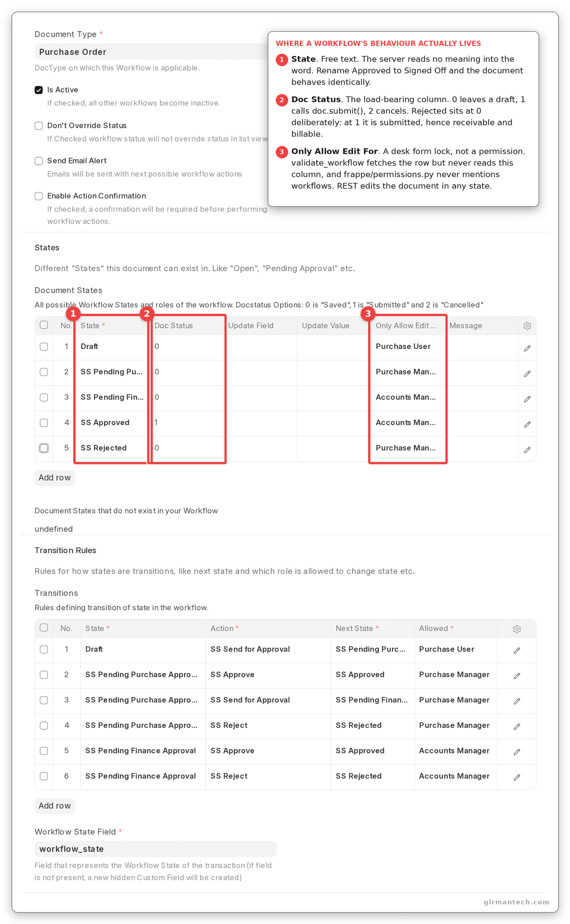This screenshot has width=570, height=924.
Task: Select transition row 1 checkbox
Action: point(44,649)
